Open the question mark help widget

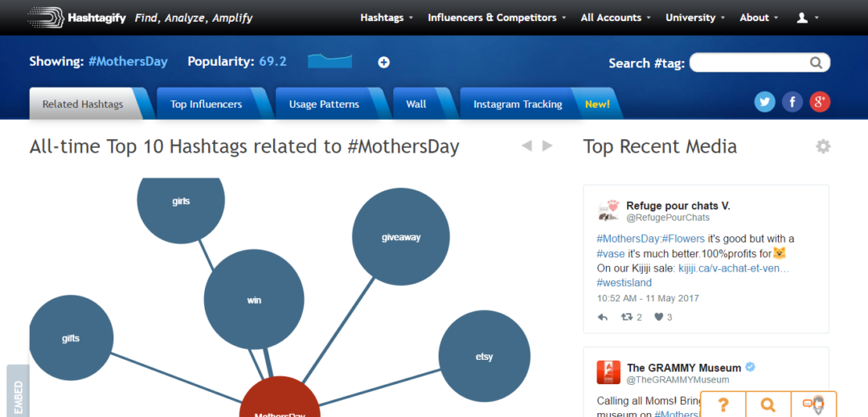point(723,404)
